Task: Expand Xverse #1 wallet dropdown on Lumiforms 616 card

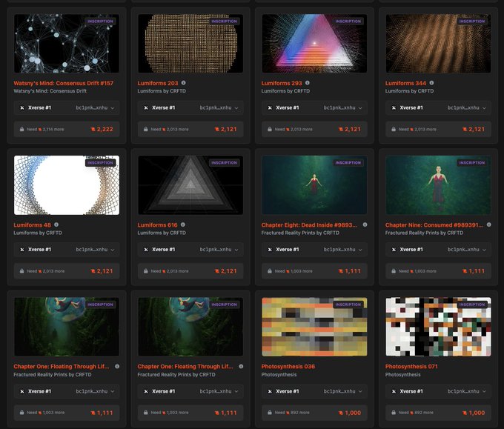Action: pyautogui.click(x=190, y=250)
